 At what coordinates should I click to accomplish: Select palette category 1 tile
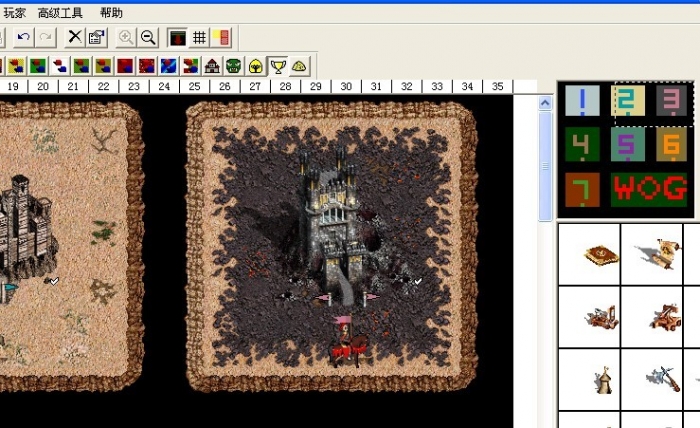pos(582,100)
